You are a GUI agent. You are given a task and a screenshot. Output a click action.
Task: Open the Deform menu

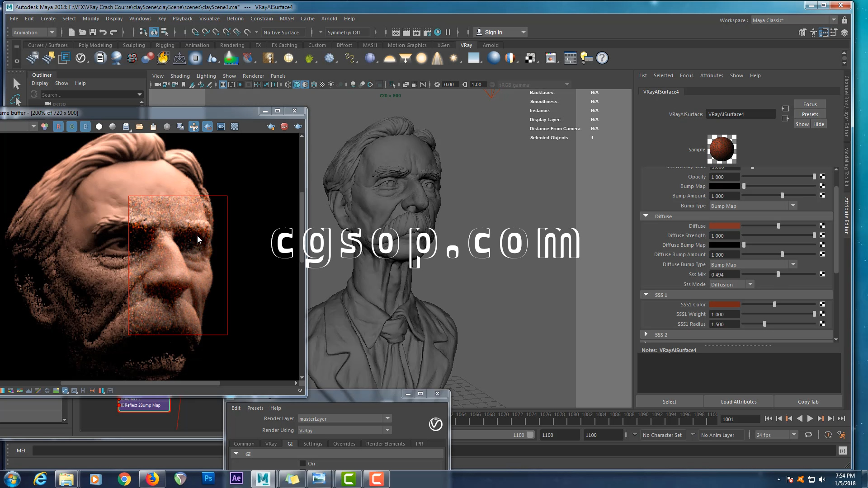click(x=235, y=19)
